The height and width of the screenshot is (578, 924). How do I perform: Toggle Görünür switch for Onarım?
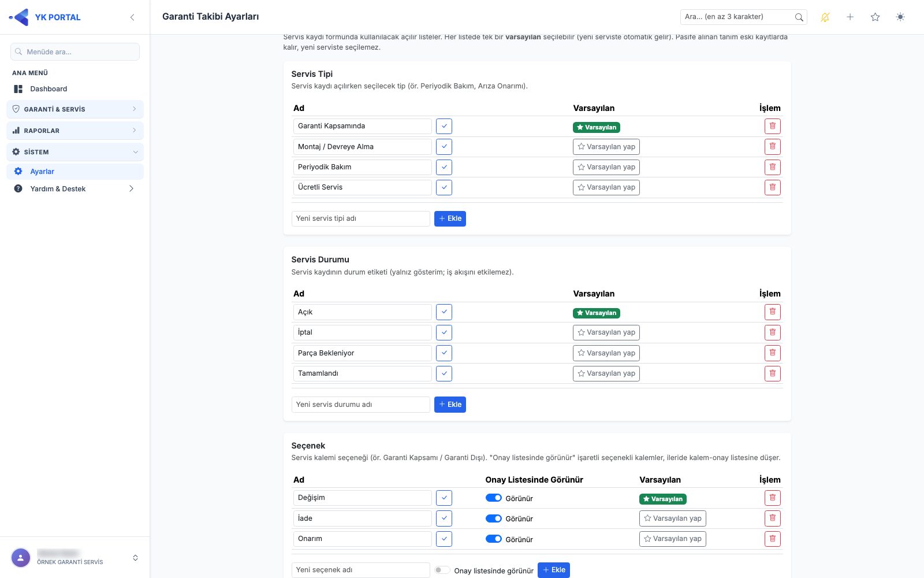pyautogui.click(x=494, y=539)
